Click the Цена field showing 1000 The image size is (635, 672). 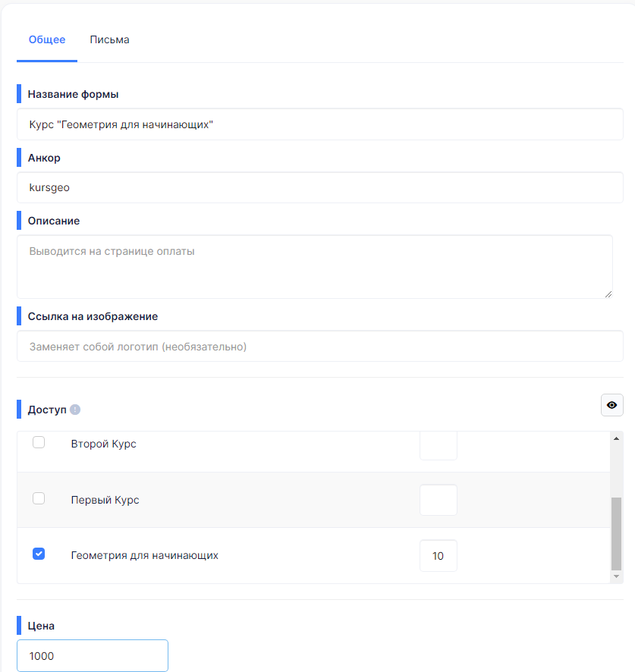(93, 656)
